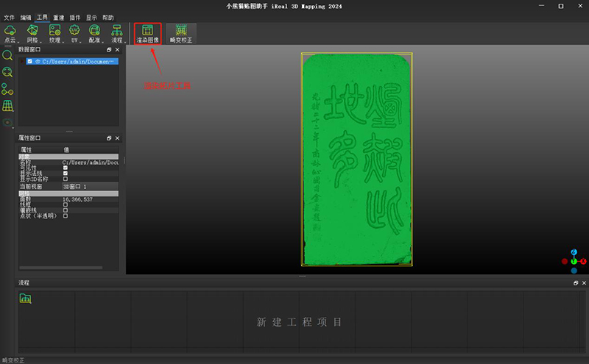Click the new project folder icon in 流程 panel
This screenshot has width=589, height=364.
coord(25,299)
